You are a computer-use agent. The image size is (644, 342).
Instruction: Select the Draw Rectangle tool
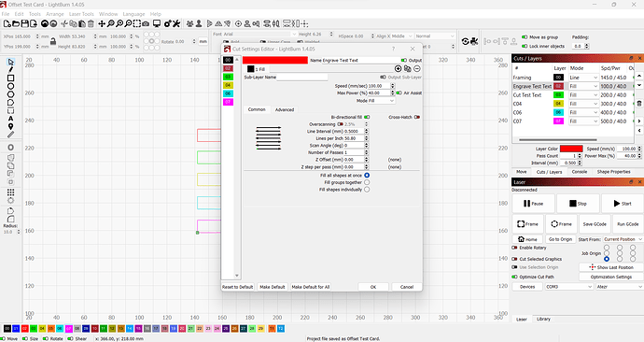(x=10, y=78)
